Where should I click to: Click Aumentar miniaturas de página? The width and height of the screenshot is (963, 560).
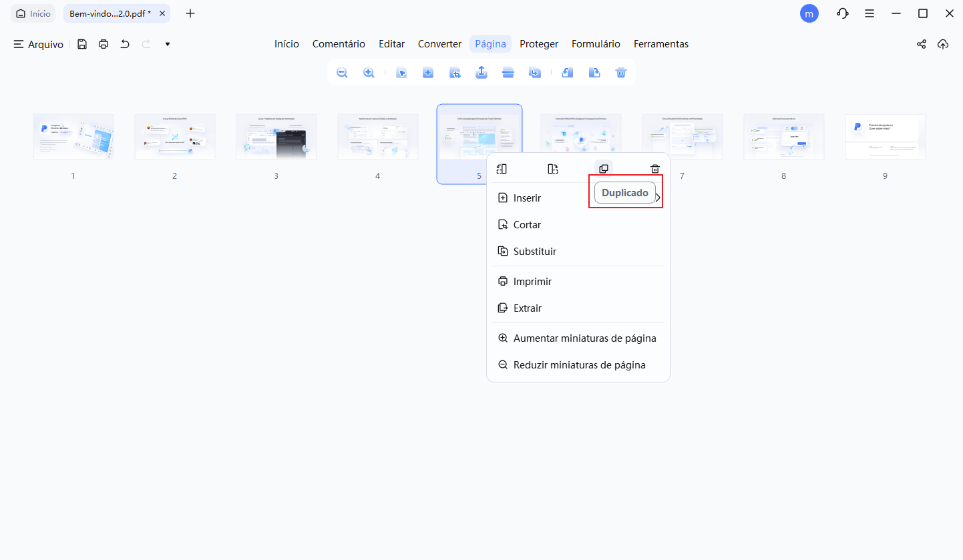coord(584,338)
